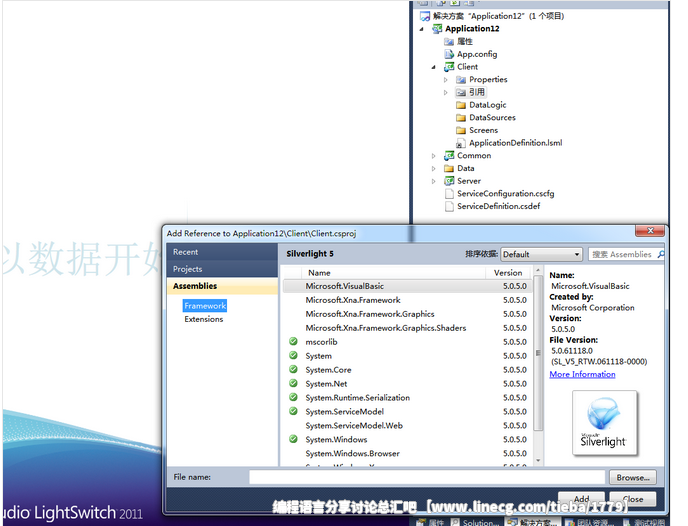Click the App.config file icon

click(x=449, y=54)
